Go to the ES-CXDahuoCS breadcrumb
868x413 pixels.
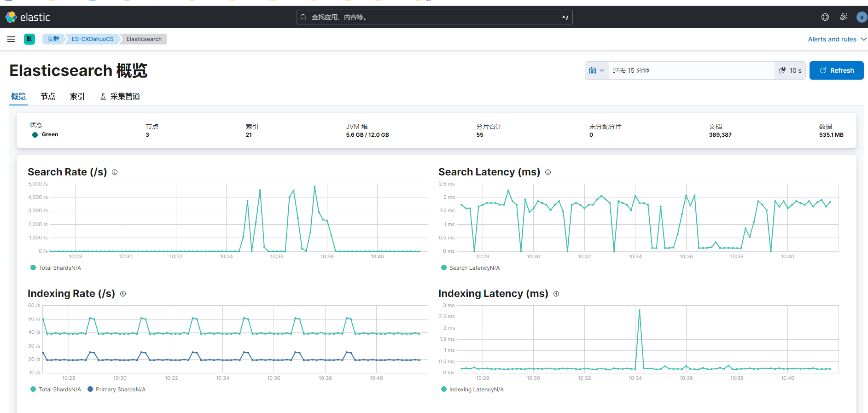point(93,39)
